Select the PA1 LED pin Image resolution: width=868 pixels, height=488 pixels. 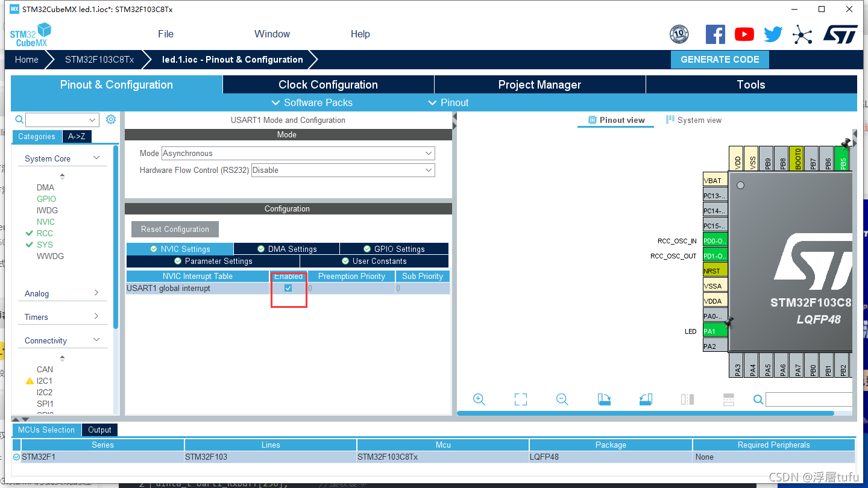coord(715,331)
